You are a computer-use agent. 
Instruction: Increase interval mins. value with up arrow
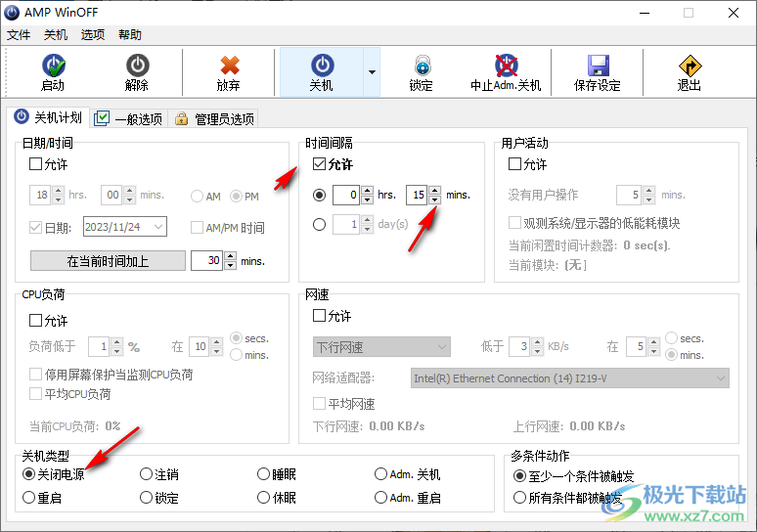434,190
